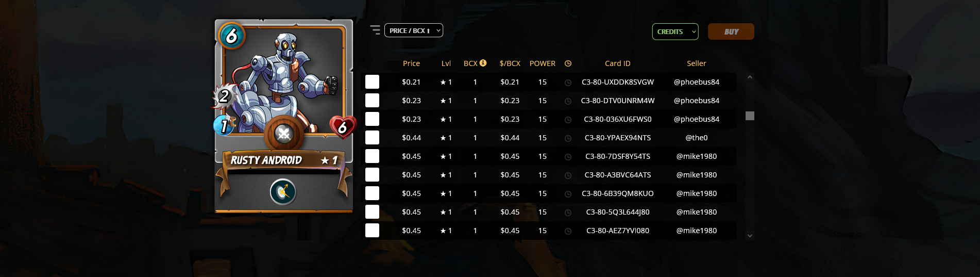Click the clock icon in the table header
Viewport: 980px width, 277px height.
(x=568, y=63)
